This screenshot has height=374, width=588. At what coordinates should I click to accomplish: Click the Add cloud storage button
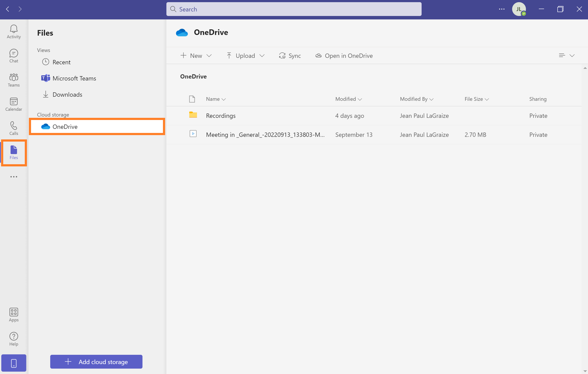point(96,361)
